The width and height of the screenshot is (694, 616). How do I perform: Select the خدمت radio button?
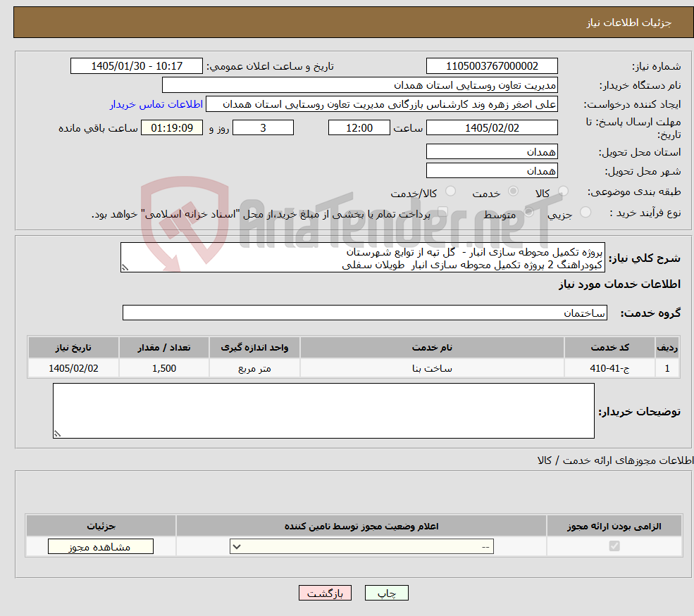pos(513,191)
